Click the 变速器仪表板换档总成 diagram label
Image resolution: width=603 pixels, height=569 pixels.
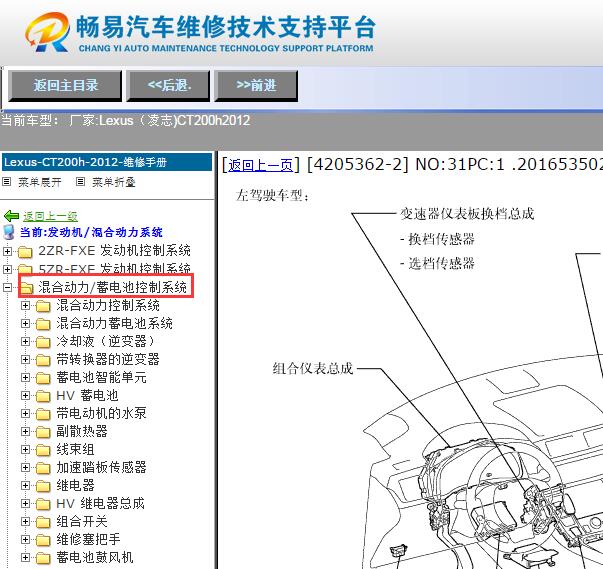coord(467,213)
